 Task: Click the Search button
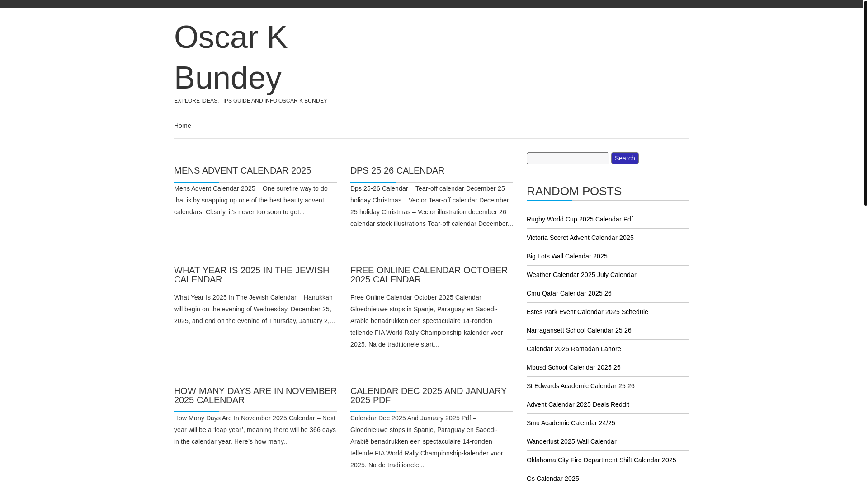point(625,158)
